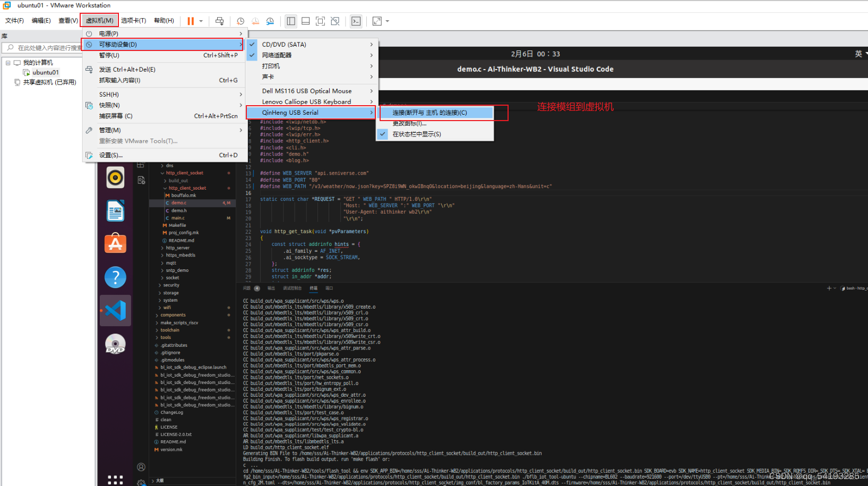The image size is (868, 486).
Task: Expand the 管理(M) submenu
Action: (x=164, y=130)
